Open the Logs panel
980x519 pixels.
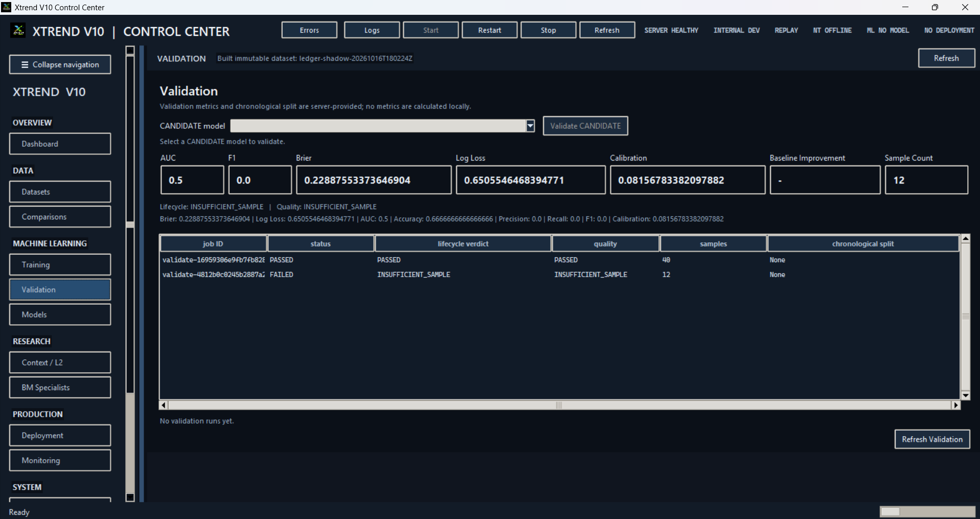pos(372,30)
